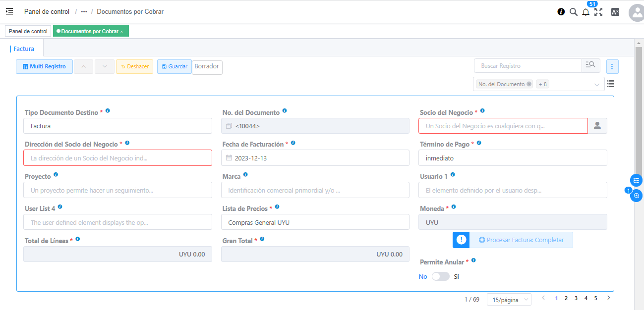Open the three-dot more options menu
The width and height of the screenshot is (644, 310).
pos(612,66)
